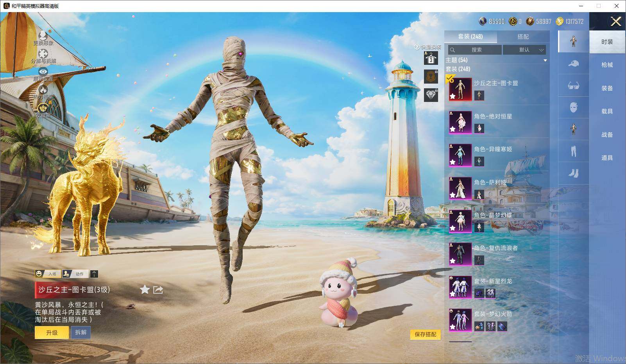This screenshot has height=364, width=626.
Task: Open the 载具 vehicles menu tab
Action: pos(607,111)
